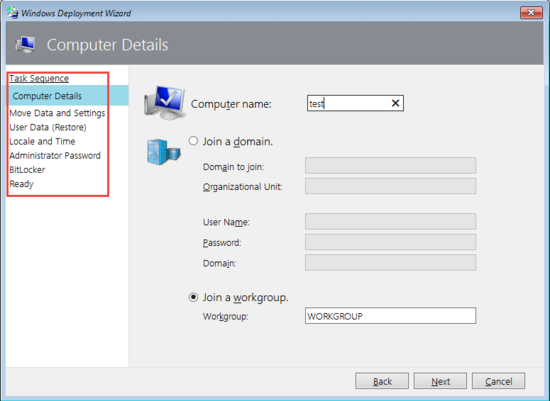Close the Windows Deployment Wizard window

531,13
